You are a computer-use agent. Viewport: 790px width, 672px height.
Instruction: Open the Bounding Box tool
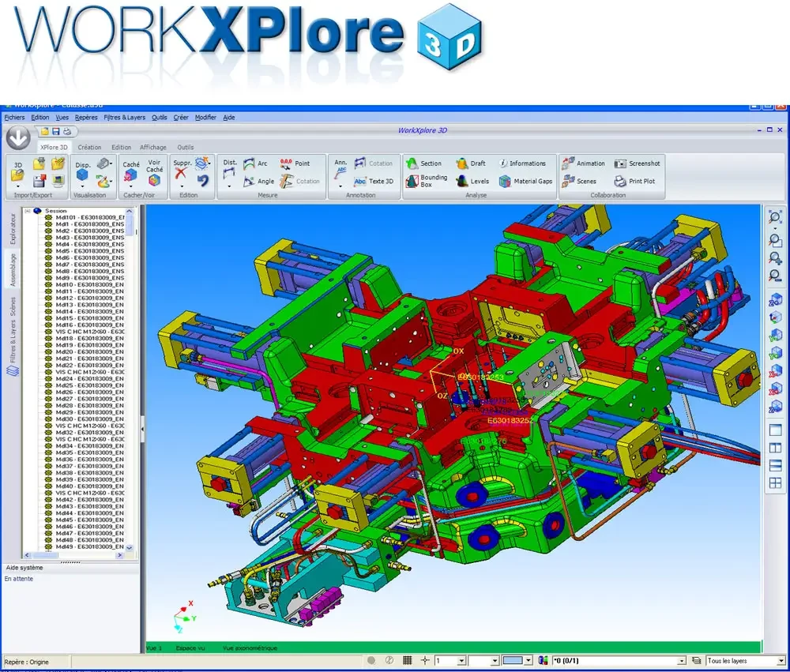click(427, 182)
